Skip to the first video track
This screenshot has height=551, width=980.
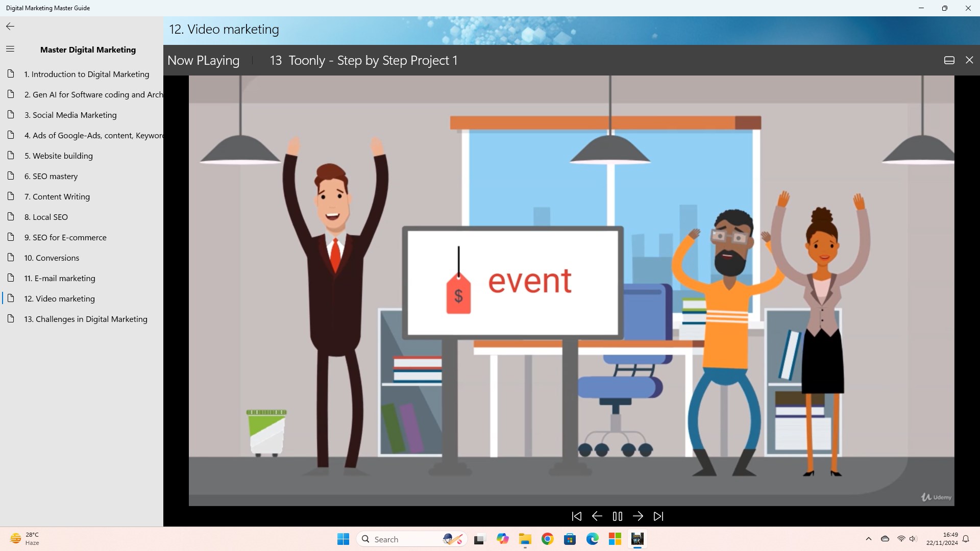click(x=576, y=516)
